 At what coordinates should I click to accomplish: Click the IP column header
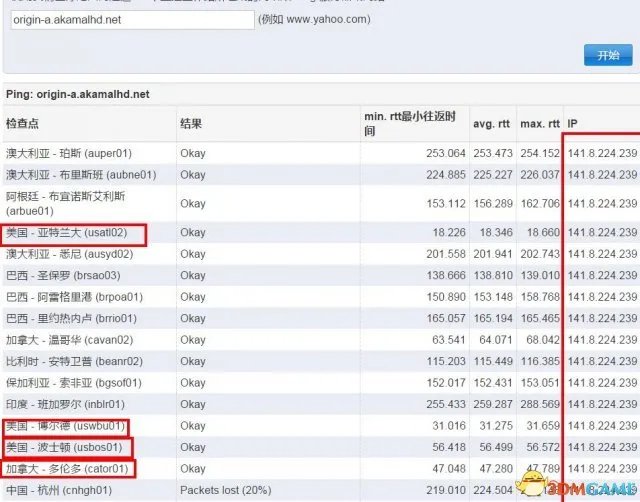pos(573,124)
